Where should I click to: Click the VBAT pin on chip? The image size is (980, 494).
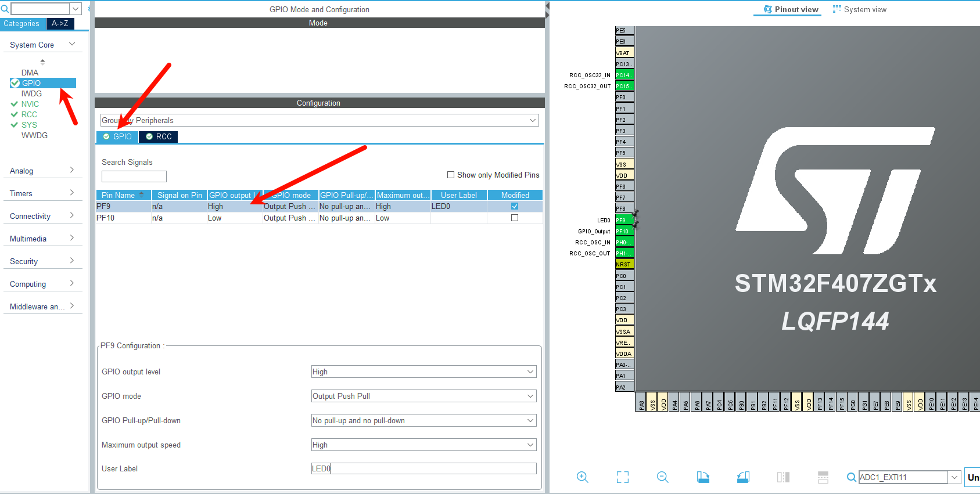(624, 53)
